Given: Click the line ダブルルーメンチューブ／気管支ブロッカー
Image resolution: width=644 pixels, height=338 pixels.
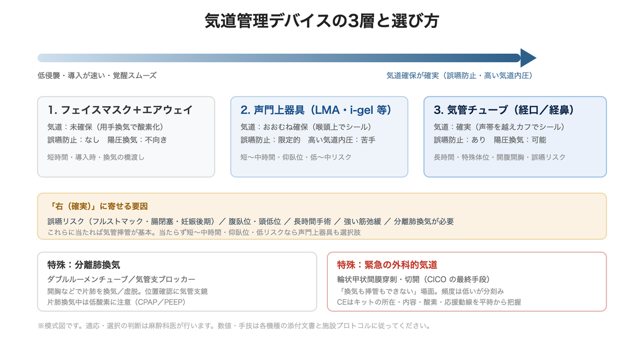Looking at the screenshot, I should tap(121, 280).
